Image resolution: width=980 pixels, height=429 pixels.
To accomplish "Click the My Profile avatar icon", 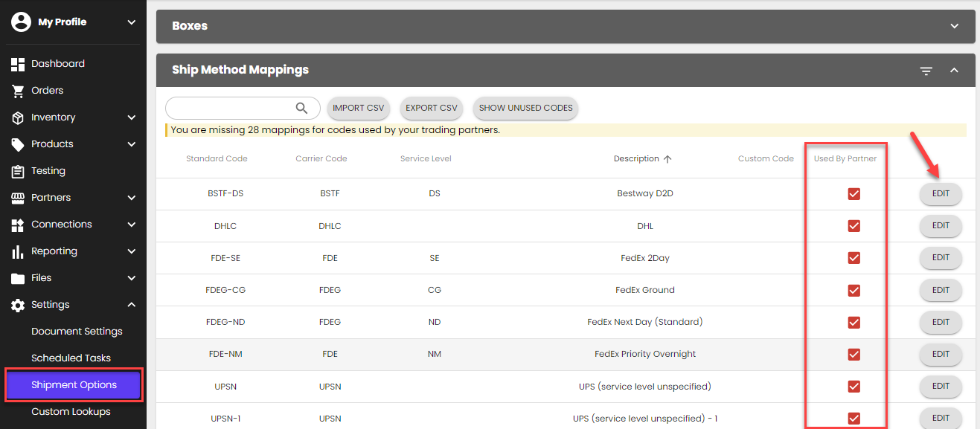I will point(21,22).
